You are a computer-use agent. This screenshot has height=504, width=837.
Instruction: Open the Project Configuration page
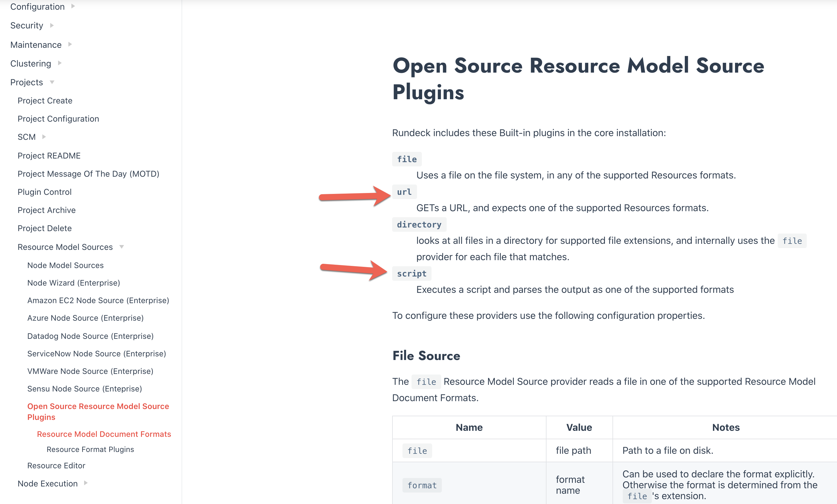click(58, 119)
